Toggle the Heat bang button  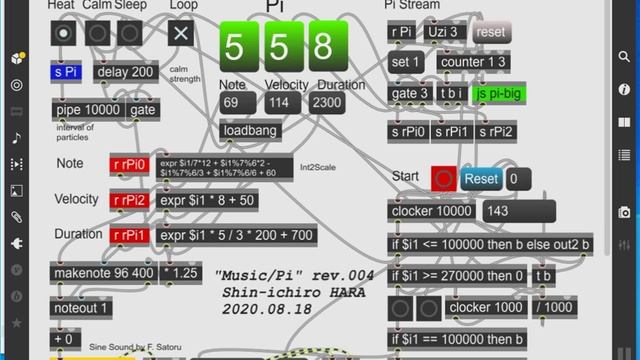click(63, 33)
